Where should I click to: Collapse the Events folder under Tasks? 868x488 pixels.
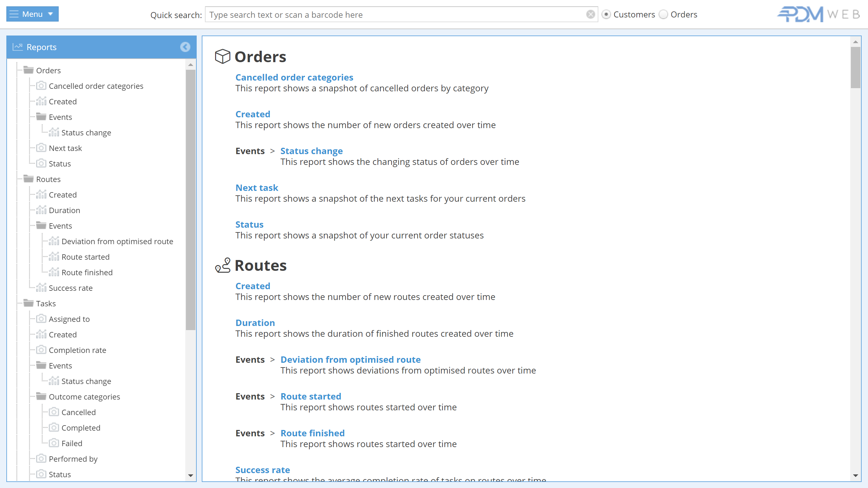[41, 365]
